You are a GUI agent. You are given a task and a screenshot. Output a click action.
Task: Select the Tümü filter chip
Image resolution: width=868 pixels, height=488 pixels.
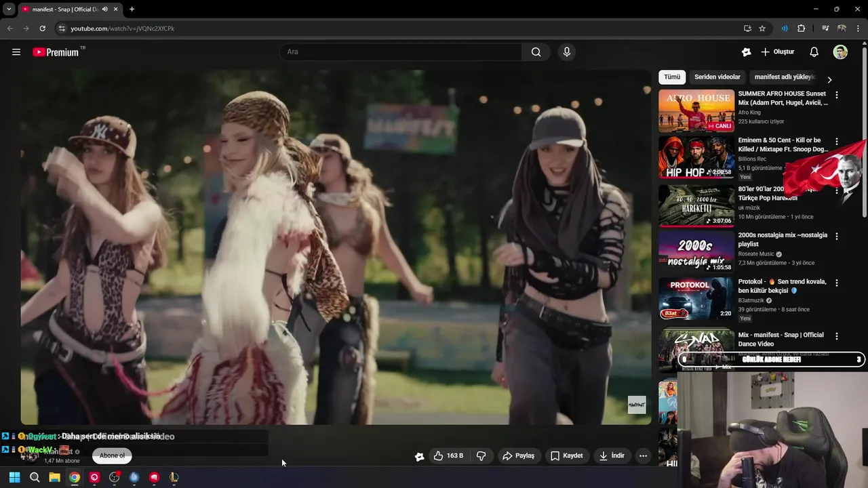point(672,77)
